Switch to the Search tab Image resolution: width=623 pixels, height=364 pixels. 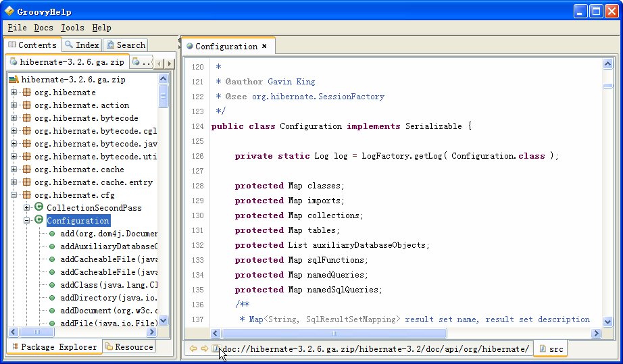126,45
